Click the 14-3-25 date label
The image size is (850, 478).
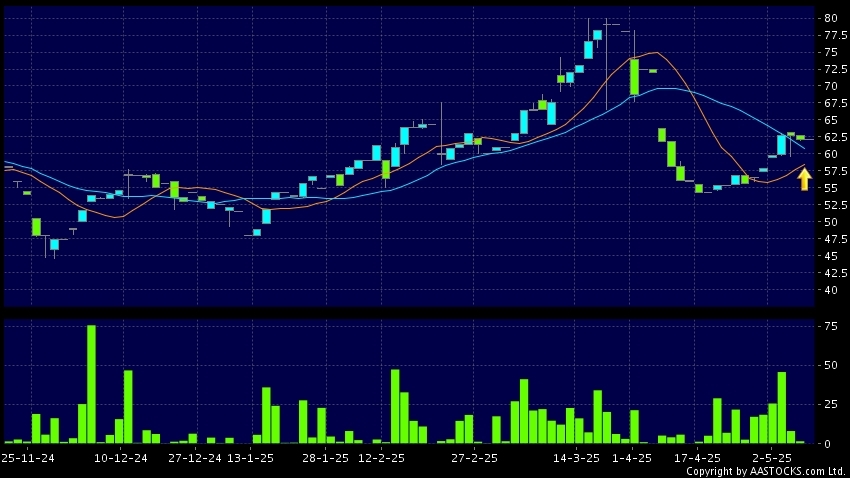[x=576, y=458]
